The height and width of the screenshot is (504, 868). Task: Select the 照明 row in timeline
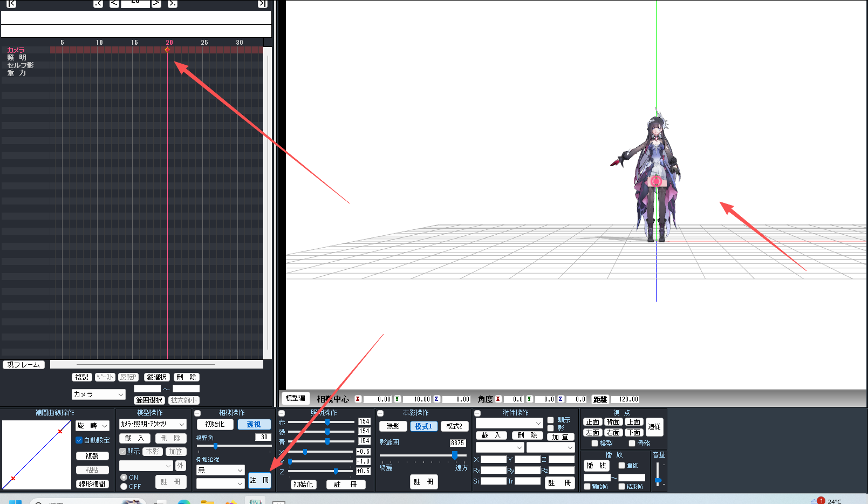[16, 58]
